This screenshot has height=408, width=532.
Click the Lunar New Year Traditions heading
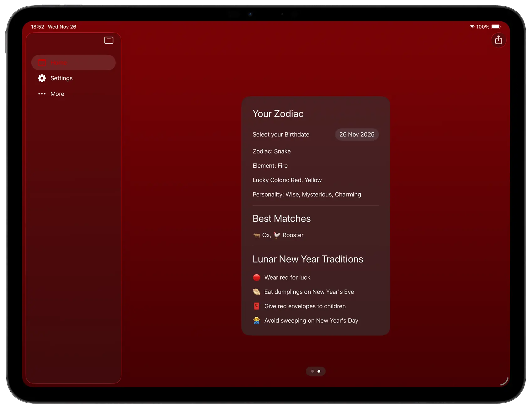pyautogui.click(x=308, y=259)
